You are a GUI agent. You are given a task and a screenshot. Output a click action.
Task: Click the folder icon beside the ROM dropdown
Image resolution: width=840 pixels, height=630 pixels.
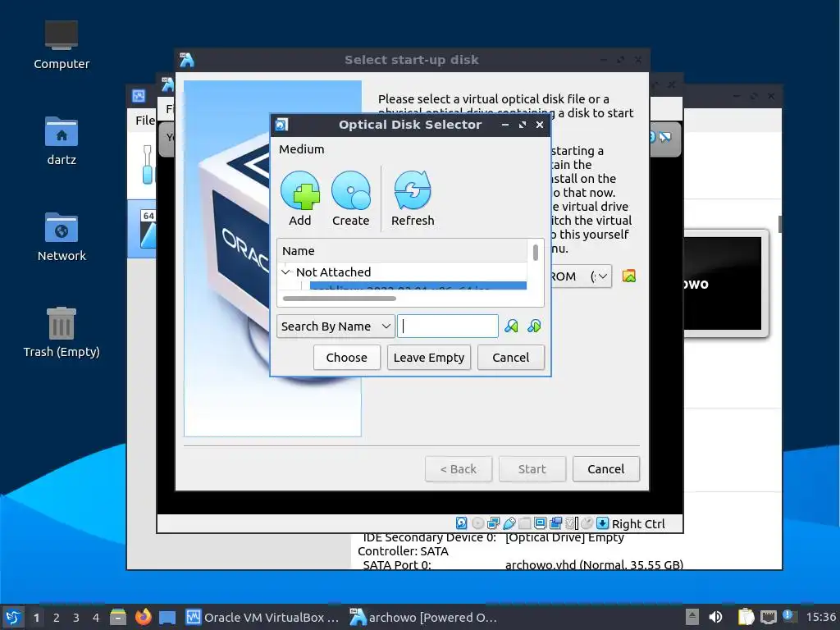(x=629, y=276)
